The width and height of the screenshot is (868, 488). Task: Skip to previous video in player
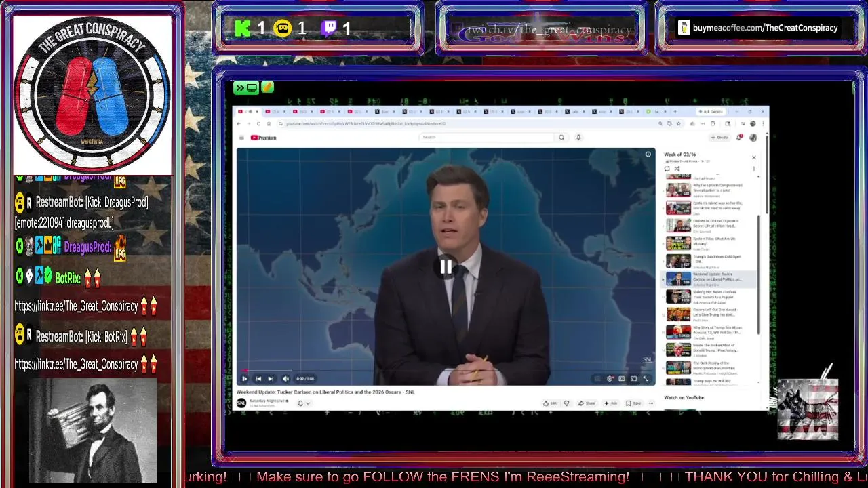pos(258,379)
